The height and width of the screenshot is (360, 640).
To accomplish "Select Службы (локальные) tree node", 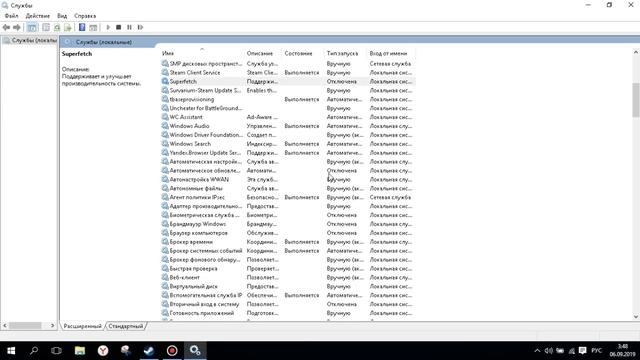I will 29,40.
